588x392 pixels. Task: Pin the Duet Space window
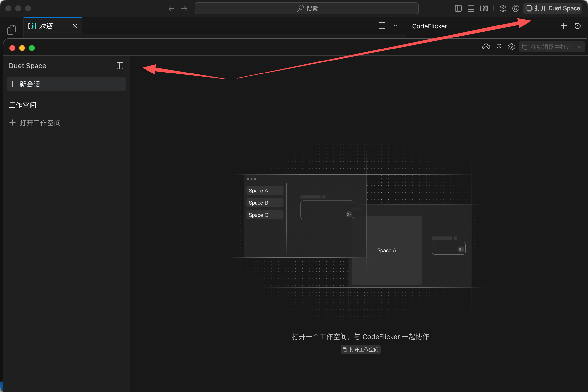coord(499,47)
